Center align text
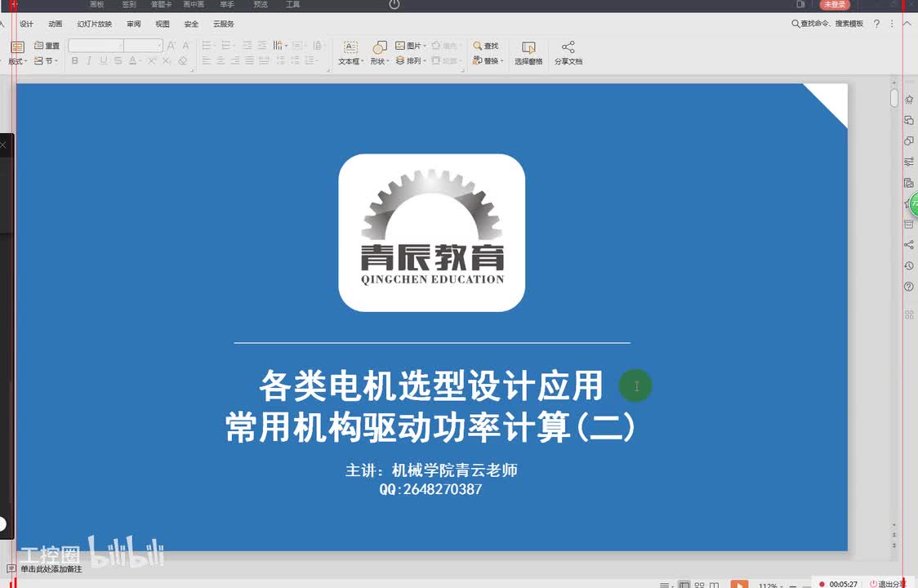Screen dimensions: 918x588 (221, 60)
